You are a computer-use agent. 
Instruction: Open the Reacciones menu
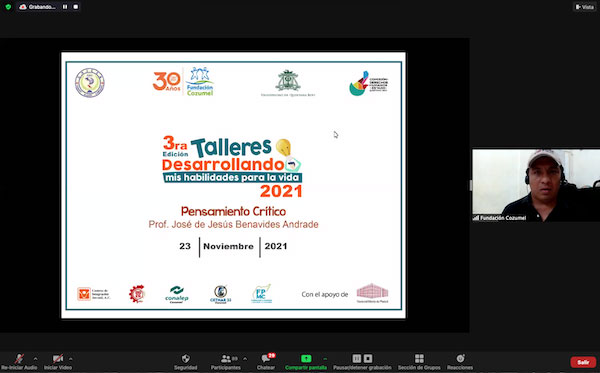coord(460,362)
